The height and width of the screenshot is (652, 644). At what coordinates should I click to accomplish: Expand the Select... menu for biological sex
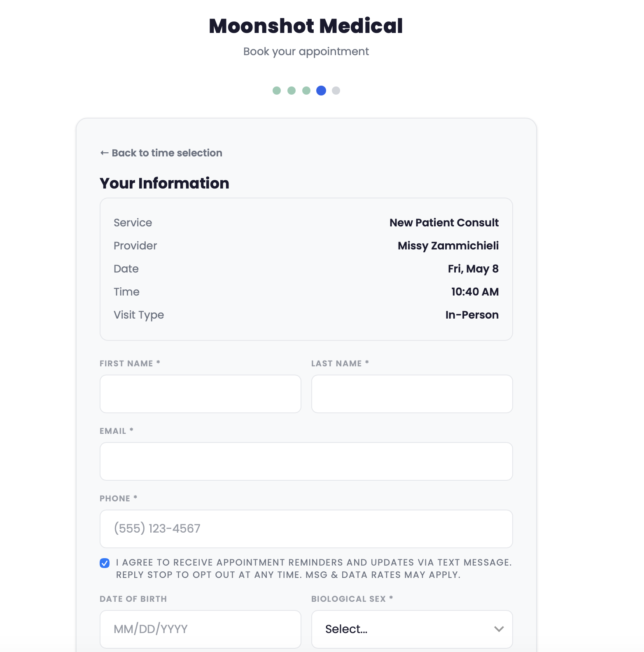[412, 629]
